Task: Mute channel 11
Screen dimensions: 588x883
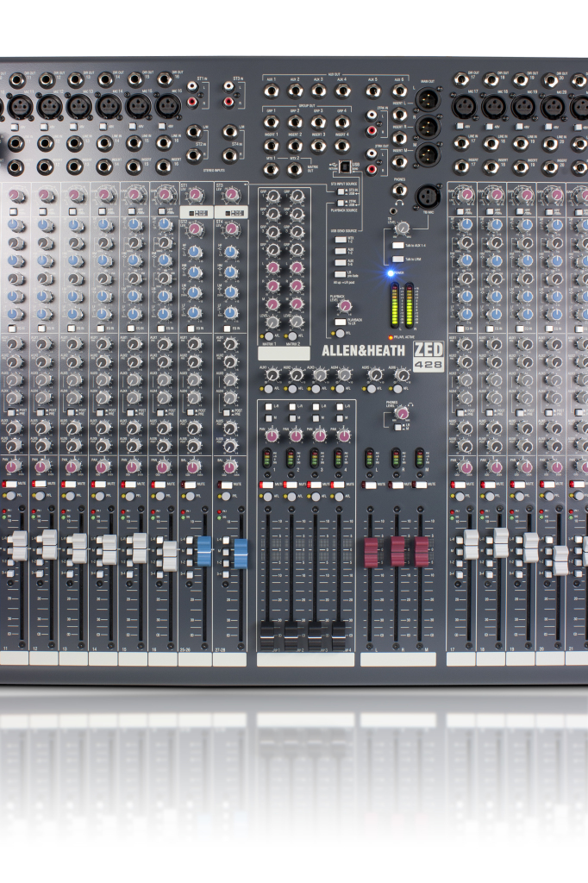Action: [x=9, y=484]
